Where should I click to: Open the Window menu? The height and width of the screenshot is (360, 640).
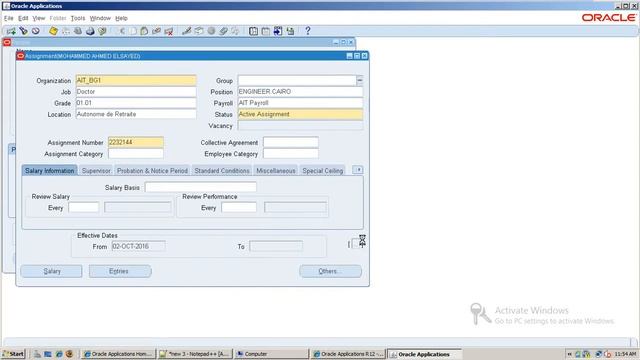100,18
